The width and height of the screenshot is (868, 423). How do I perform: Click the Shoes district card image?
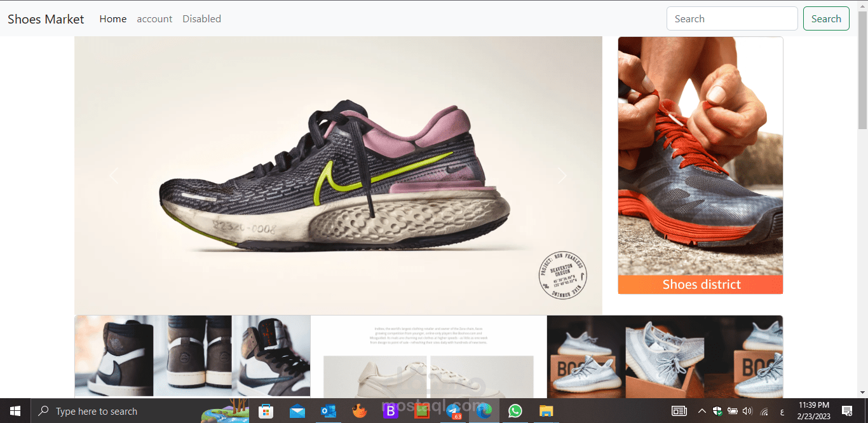700,156
